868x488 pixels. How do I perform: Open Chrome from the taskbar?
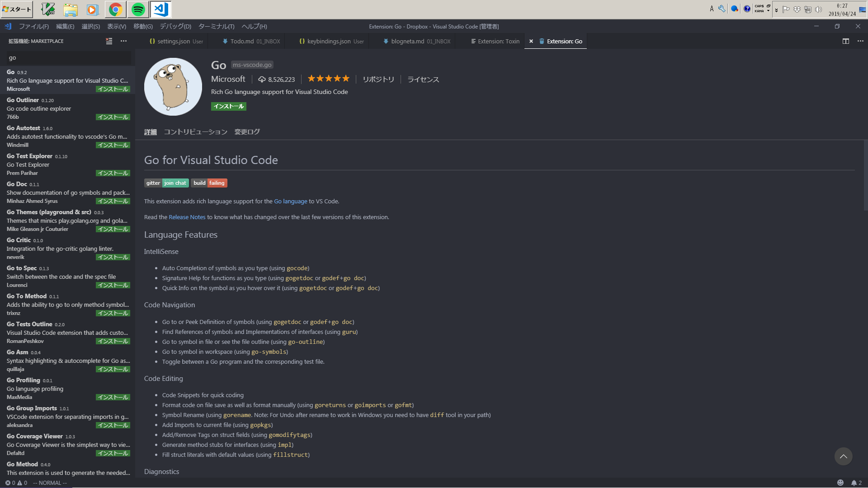pyautogui.click(x=116, y=9)
